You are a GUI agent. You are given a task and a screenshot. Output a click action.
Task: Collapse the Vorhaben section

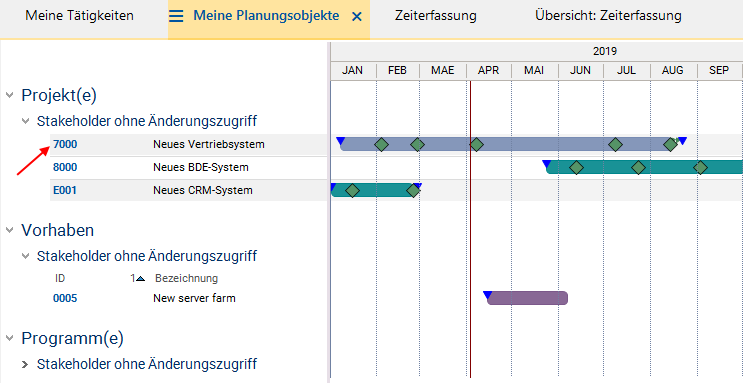[9, 230]
